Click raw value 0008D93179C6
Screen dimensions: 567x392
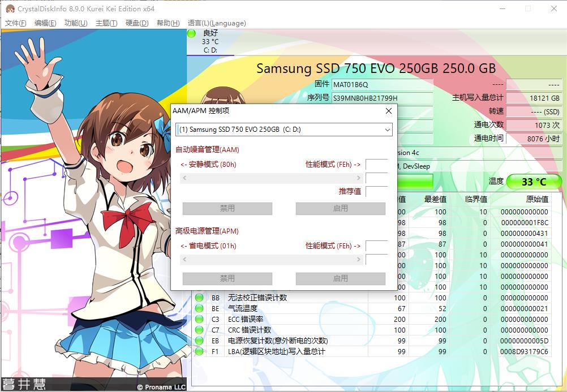tap(525, 351)
